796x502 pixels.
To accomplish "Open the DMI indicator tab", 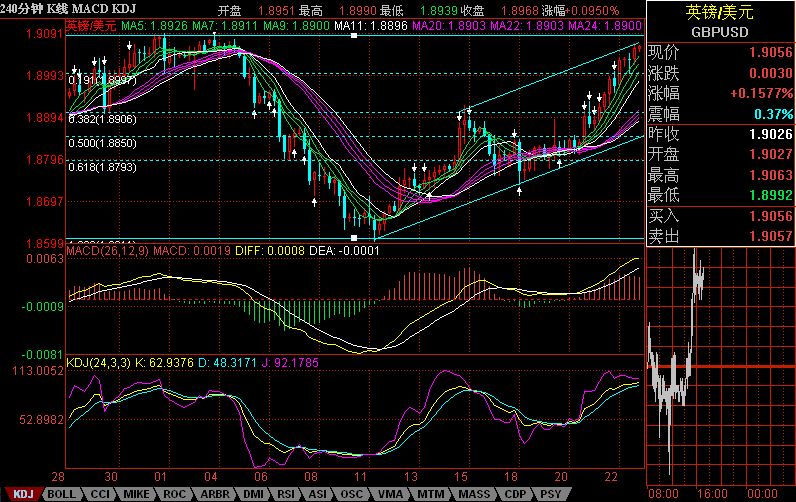I will [251, 494].
